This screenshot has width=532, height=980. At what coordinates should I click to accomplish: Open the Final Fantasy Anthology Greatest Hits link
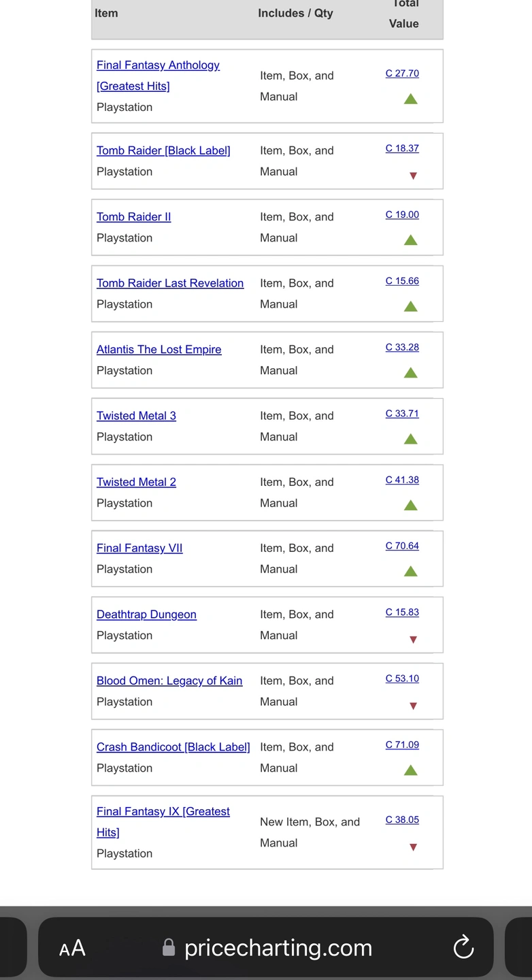158,65
